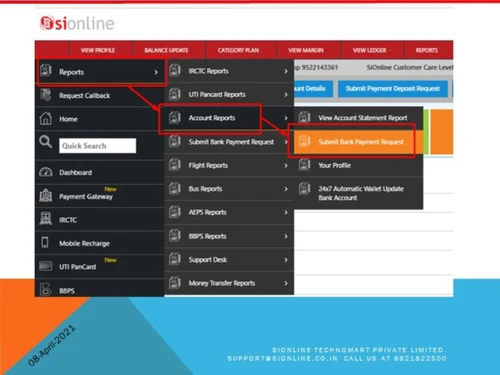Click the highlighted Submit Bank Payment Request icon
The width and height of the screenshot is (500, 375).
coord(304,141)
